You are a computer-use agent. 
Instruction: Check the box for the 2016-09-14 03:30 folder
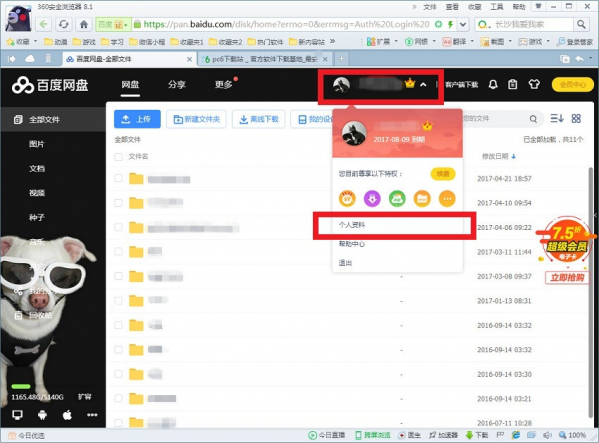[x=118, y=374]
